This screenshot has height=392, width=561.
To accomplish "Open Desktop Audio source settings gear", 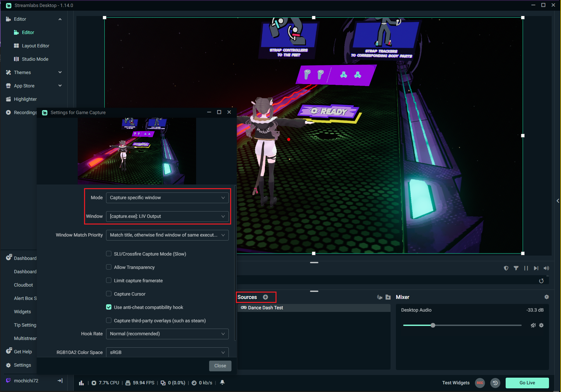I will [x=541, y=325].
